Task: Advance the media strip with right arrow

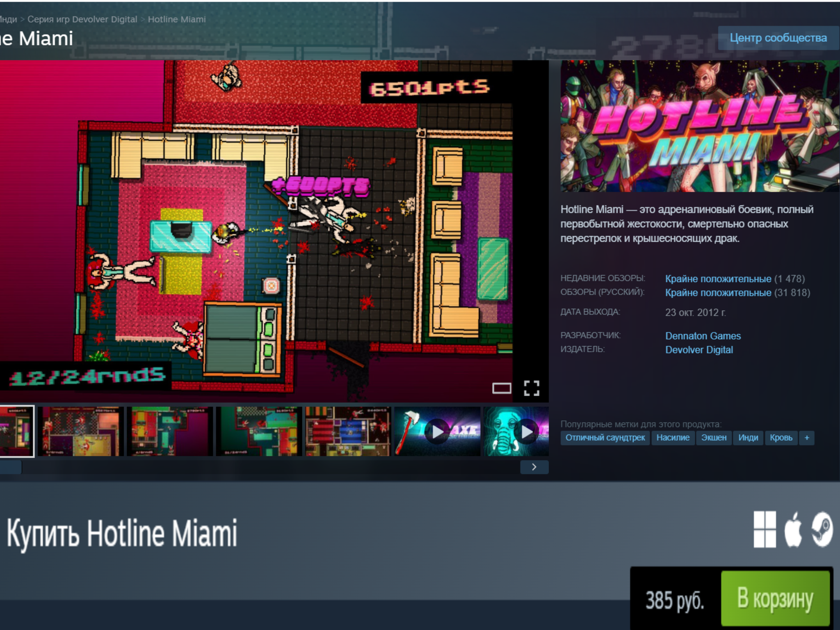Action: 534,467
